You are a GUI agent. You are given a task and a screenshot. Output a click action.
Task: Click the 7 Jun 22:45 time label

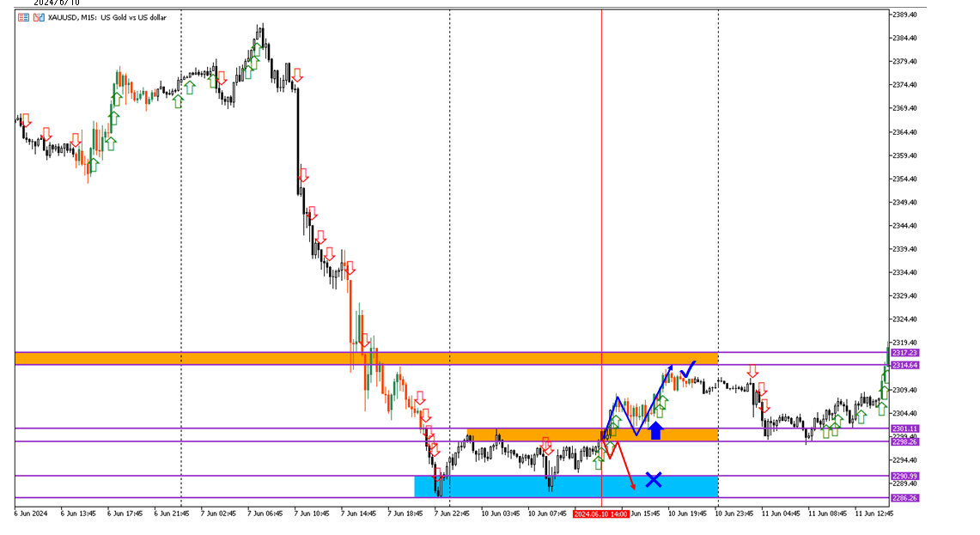(452, 514)
